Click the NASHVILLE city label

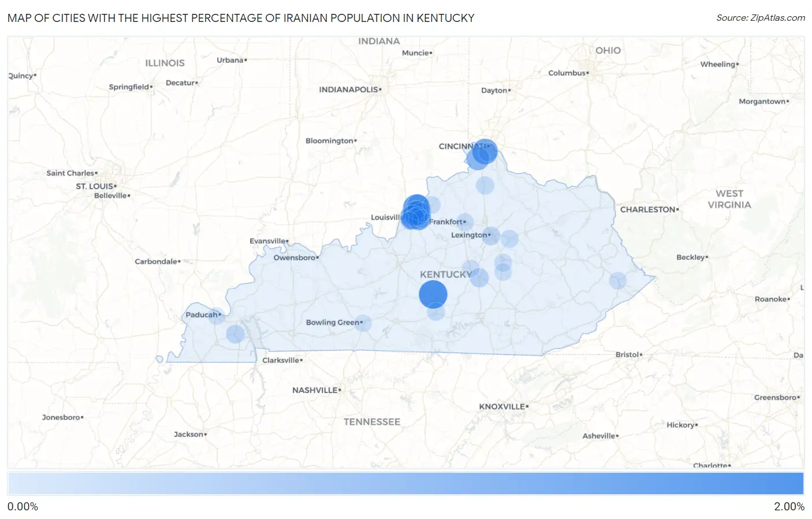pos(315,390)
